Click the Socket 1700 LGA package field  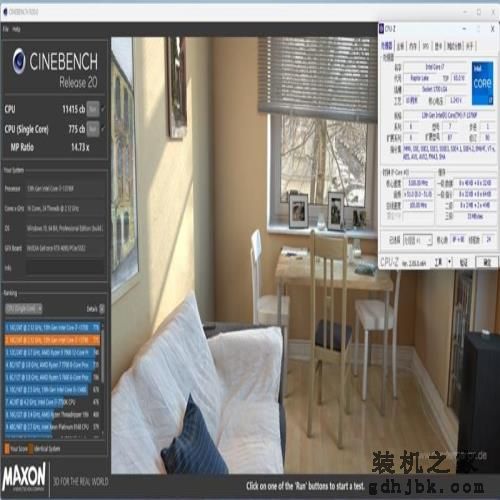[435, 89]
